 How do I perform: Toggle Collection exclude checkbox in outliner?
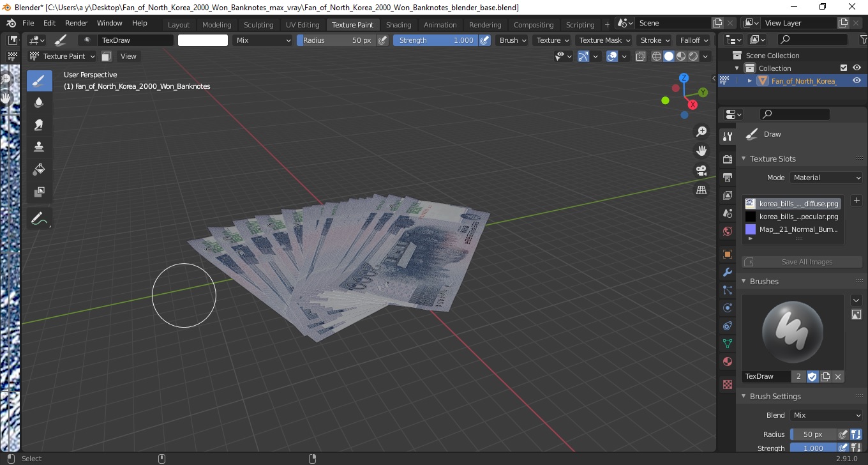click(844, 68)
